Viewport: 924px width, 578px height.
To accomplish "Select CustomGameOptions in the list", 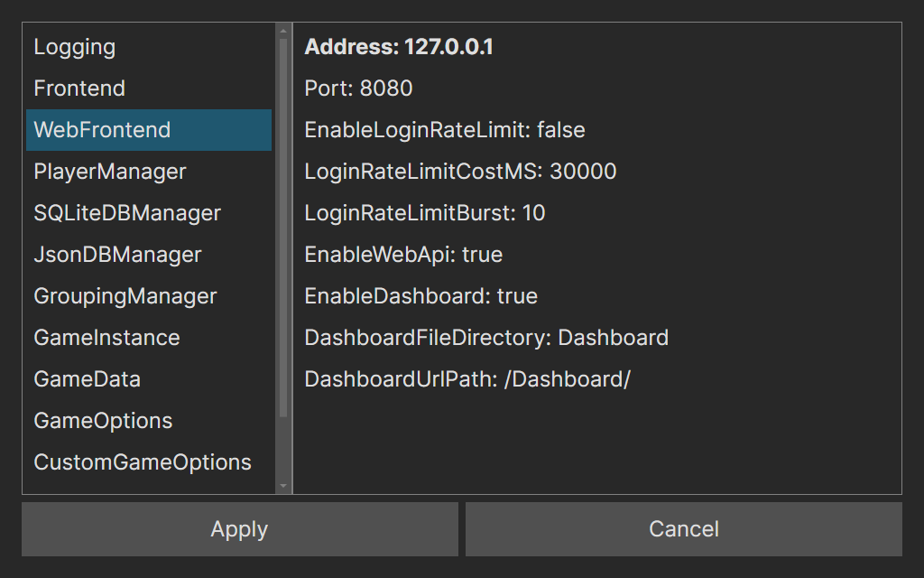I will [x=143, y=462].
